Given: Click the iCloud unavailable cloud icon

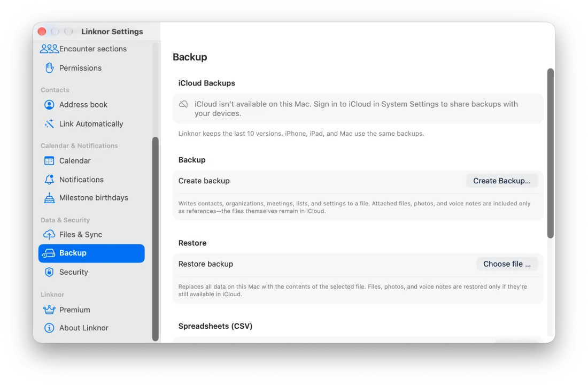Looking at the screenshot, I should 183,104.
